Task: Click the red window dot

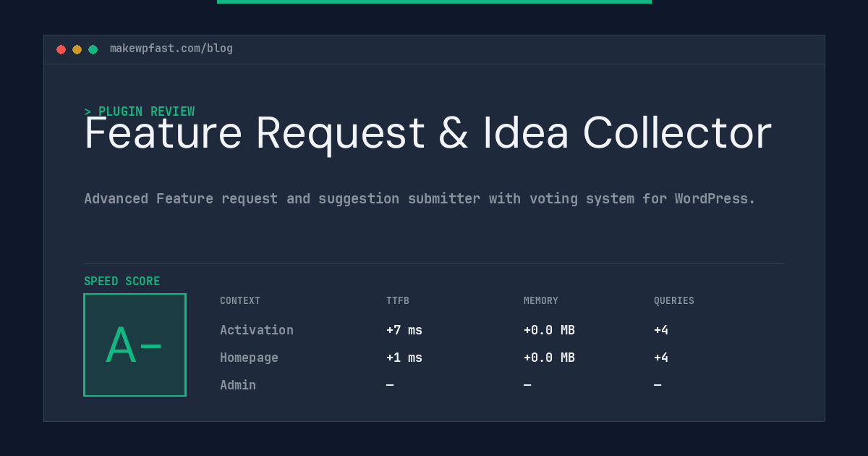Action: [x=61, y=49]
